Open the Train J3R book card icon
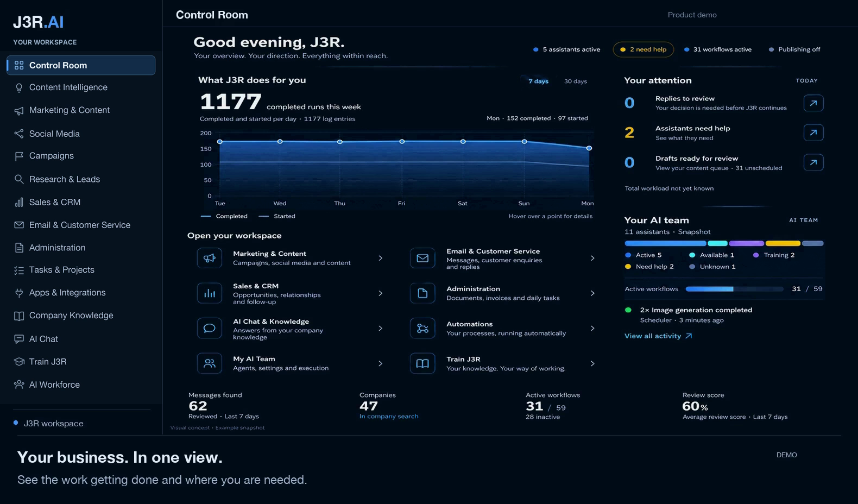Image resolution: width=858 pixels, height=504 pixels. tap(422, 363)
